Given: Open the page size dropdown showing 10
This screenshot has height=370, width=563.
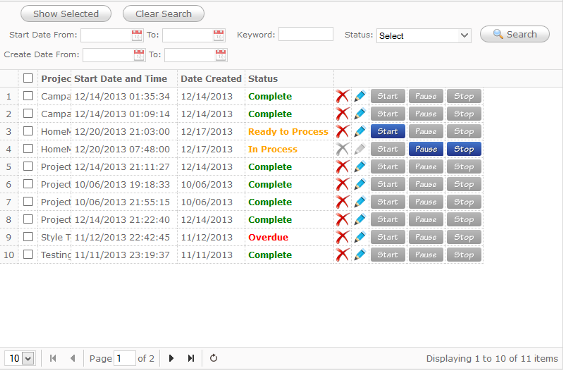Looking at the screenshot, I should coord(20,358).
